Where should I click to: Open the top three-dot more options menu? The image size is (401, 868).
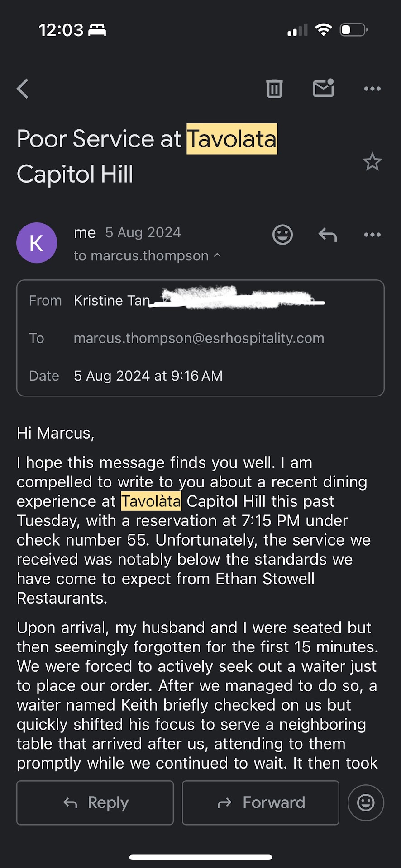coord(372,89)
